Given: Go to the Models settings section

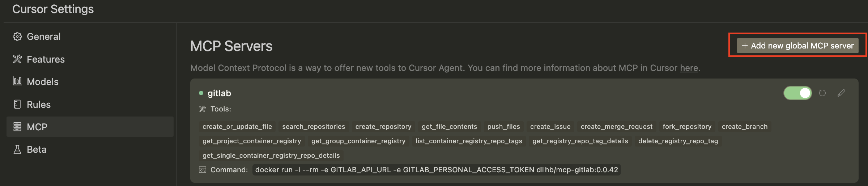Looking at the screenshot, I should point(43,82).
